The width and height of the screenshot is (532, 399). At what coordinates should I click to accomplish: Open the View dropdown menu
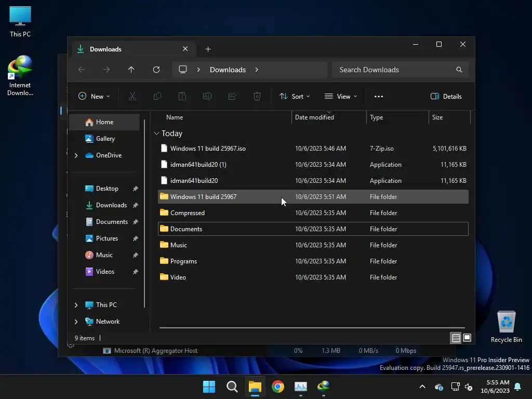341,96
